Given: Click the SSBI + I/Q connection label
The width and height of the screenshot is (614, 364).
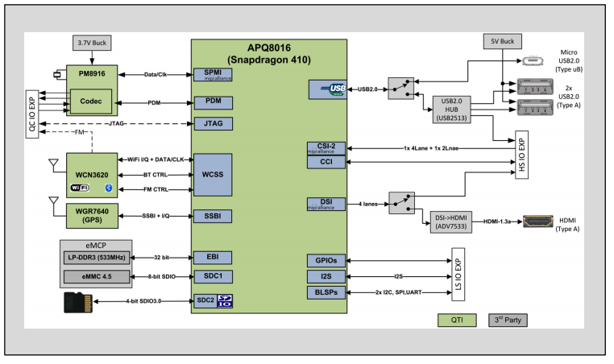Looking at the screenshot, I should tap(156, 216).
